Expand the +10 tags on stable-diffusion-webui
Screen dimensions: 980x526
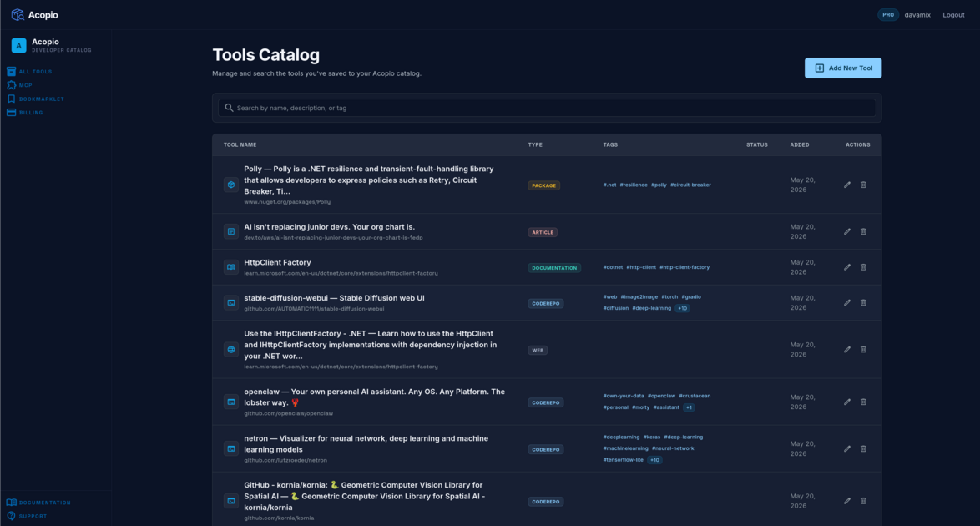tap(683, 308)
